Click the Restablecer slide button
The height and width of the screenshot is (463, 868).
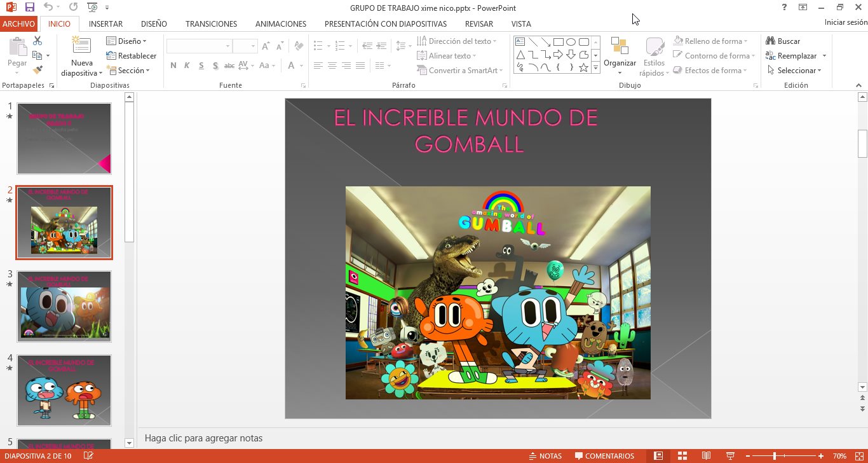coord(131,55)
